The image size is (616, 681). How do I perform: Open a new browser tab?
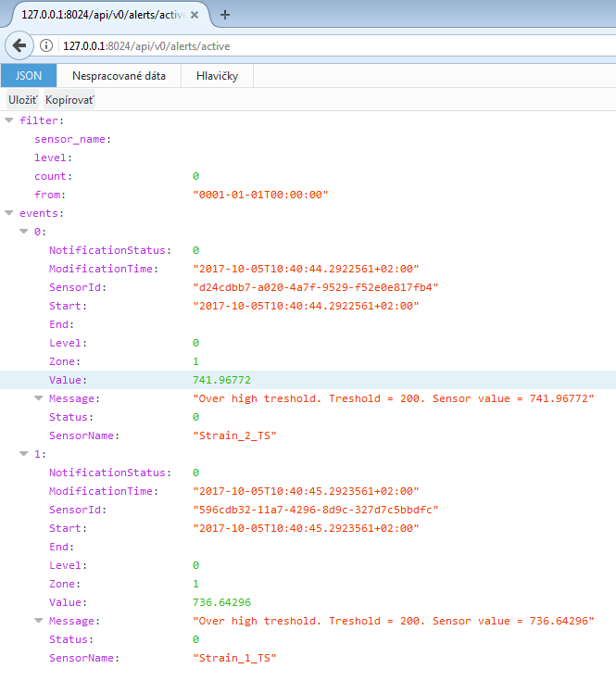[x=225, y=15]
